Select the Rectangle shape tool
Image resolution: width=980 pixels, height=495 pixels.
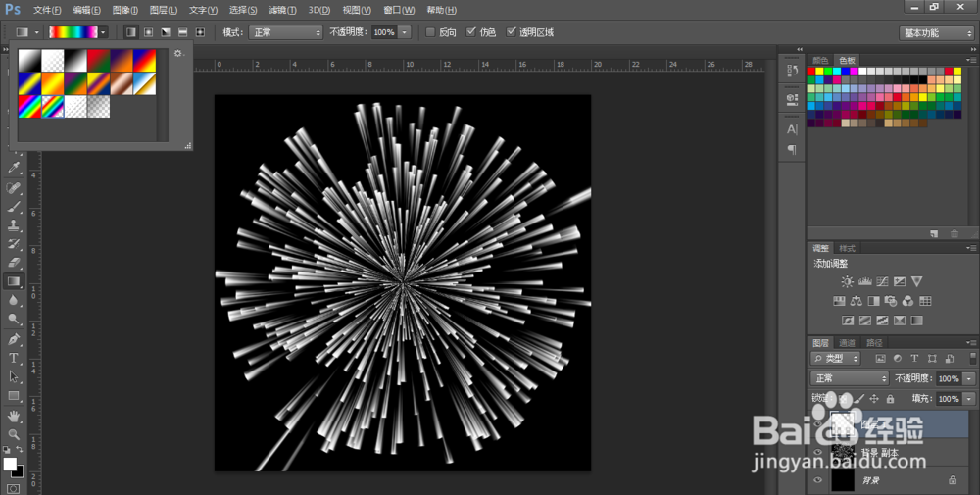point(14,396)
